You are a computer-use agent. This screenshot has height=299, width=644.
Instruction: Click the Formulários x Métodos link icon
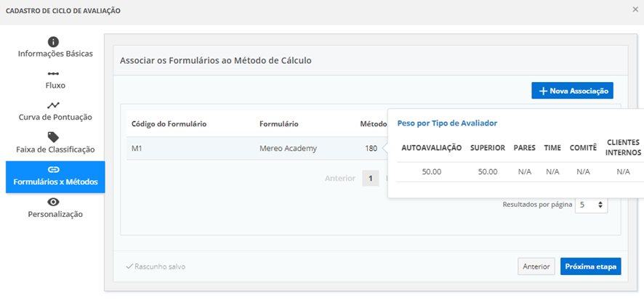click(54, 169)
